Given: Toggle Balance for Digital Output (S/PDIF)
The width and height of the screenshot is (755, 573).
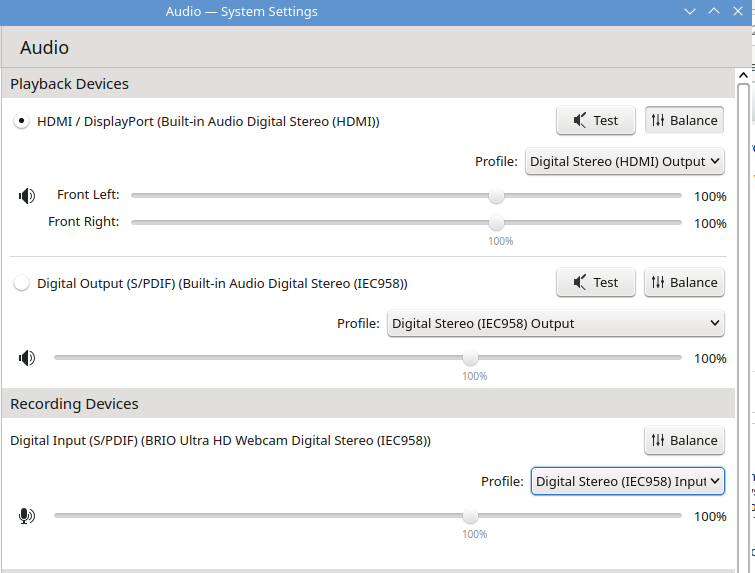Looking at the screenshot, I should pos(684,283).
